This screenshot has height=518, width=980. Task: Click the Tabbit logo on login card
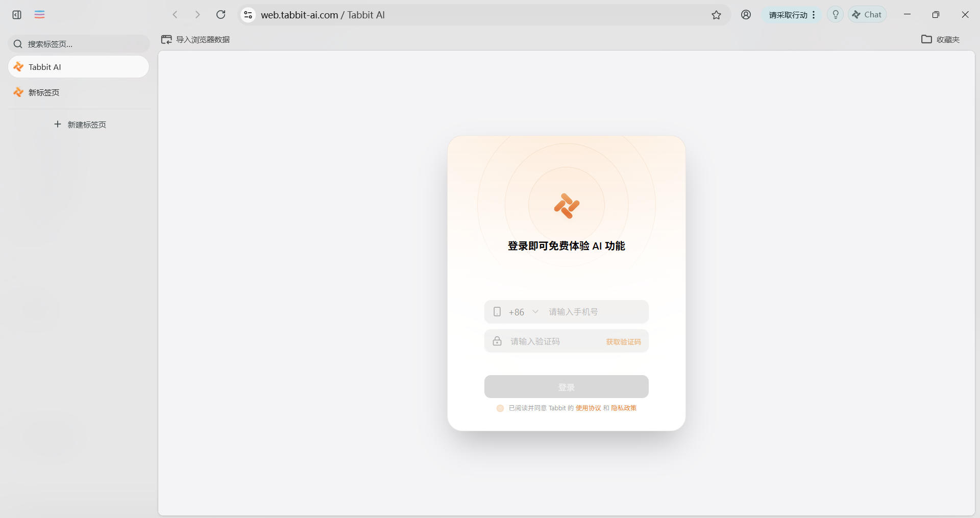point(566,206)
